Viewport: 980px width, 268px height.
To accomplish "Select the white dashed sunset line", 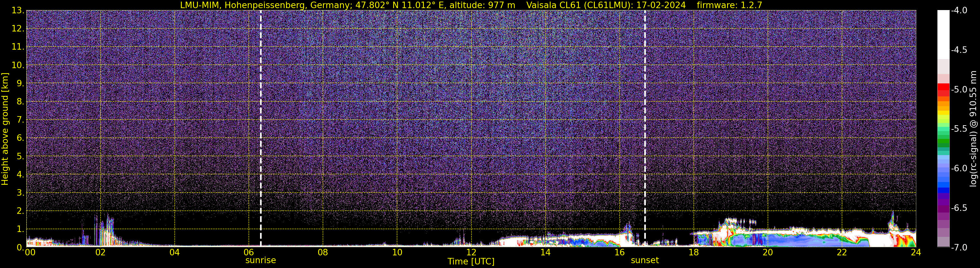I will pyautogui.click(x=645, y=128).
